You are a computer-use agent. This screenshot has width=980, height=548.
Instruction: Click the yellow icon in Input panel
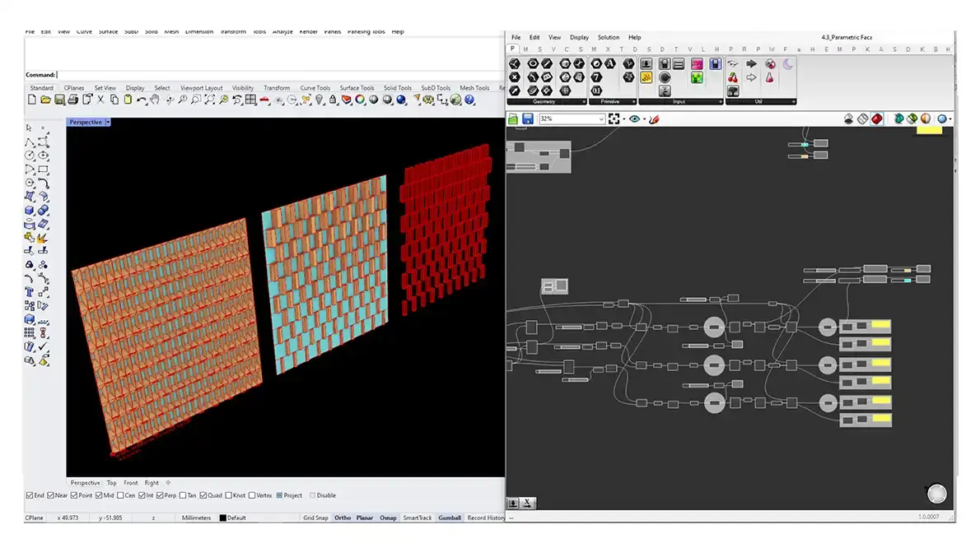646,77
